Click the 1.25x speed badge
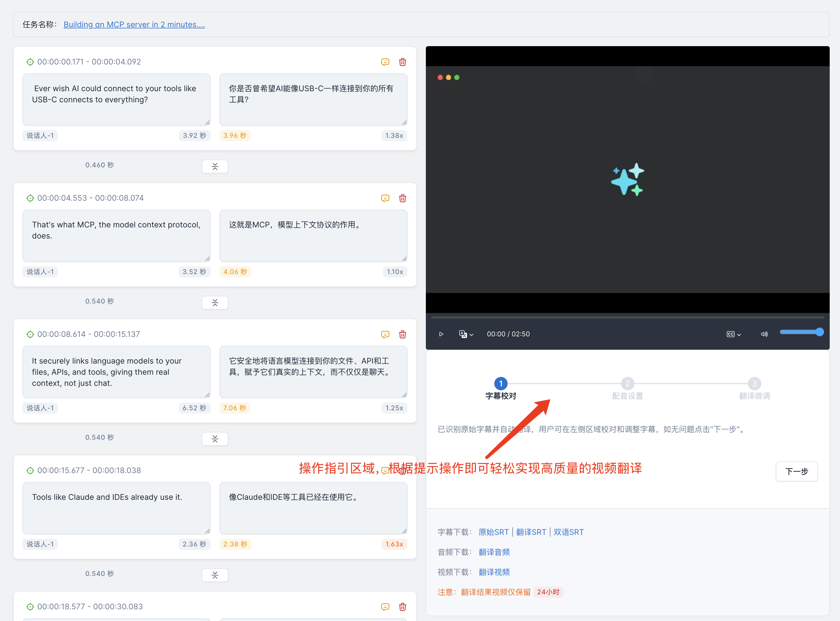The width and height of the screenshot is (840, 621). 394,408
